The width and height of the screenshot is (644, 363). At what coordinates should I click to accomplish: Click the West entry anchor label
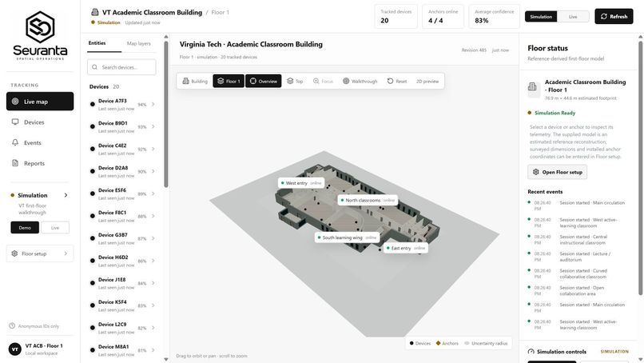pyautogui.click(x=301, y=183)
